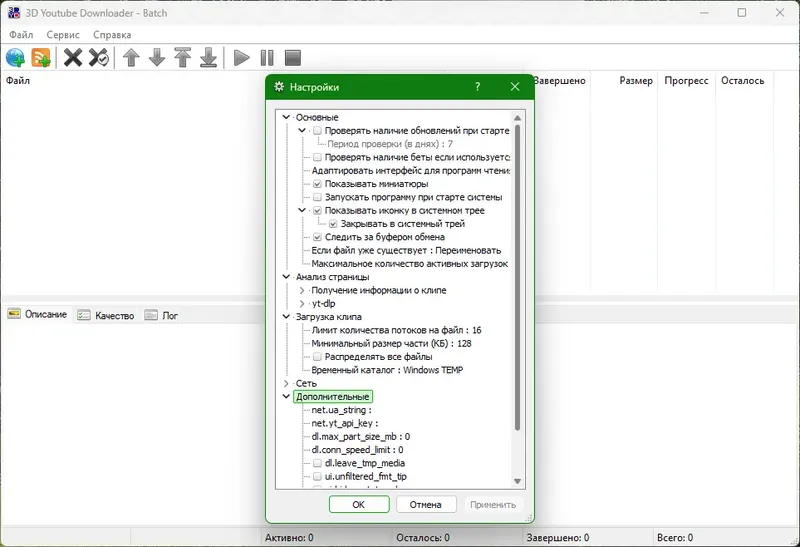Click the remove completed downloads icon
The image size is (800, 547).
98,58
